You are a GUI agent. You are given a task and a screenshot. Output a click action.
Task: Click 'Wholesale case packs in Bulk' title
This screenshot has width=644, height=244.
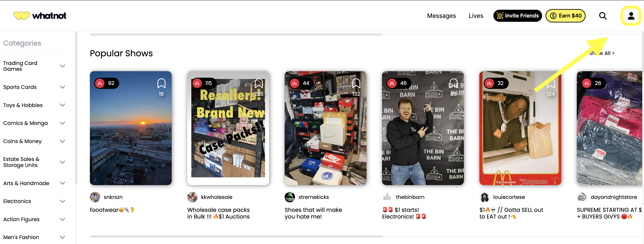(218, 213)
